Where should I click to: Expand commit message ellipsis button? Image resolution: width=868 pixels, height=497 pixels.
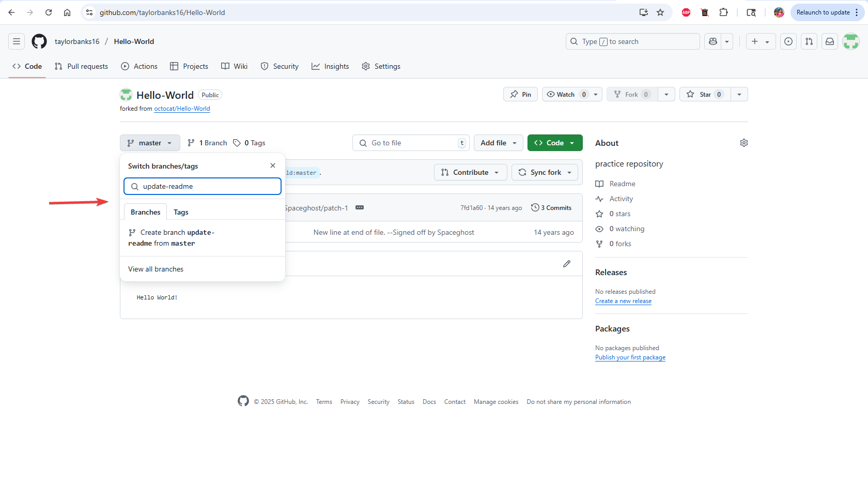tap(360, 207)
